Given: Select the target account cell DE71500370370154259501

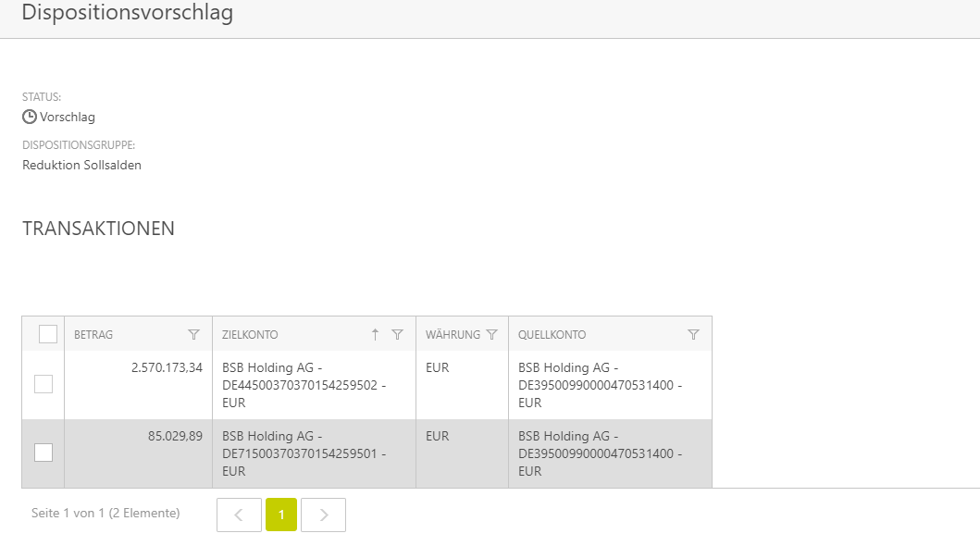Looking at the screenshot, I should click(x=304, y=453).
